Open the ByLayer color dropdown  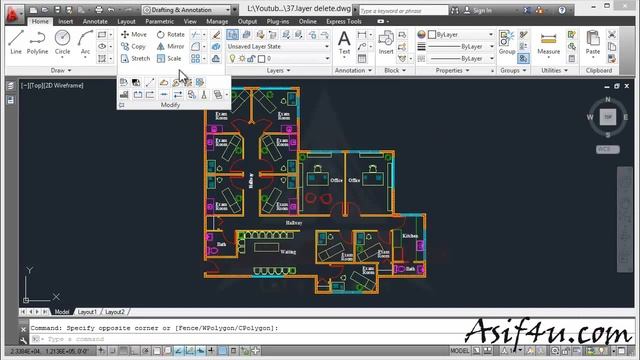point(460,35)
